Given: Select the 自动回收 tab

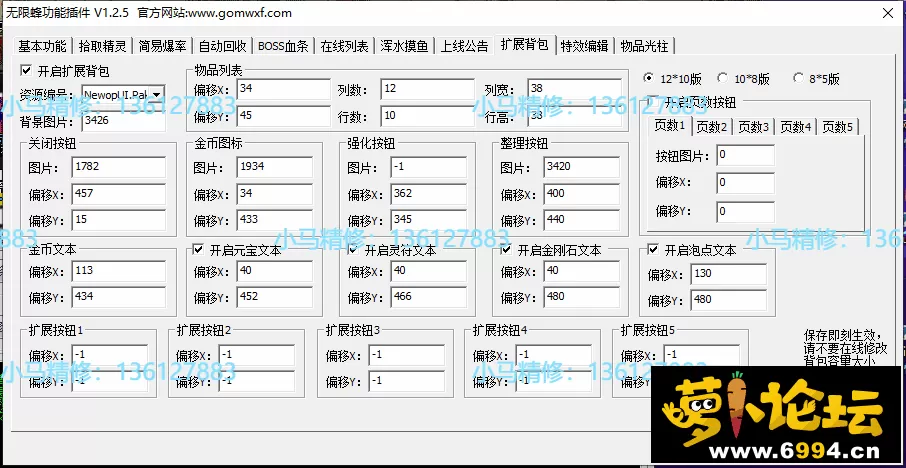Looking at the screenshot, I should tap(222, 46).
